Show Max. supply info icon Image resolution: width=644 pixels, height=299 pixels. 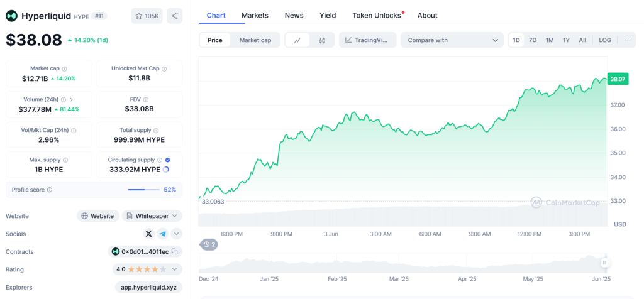(x=65, y=160)
